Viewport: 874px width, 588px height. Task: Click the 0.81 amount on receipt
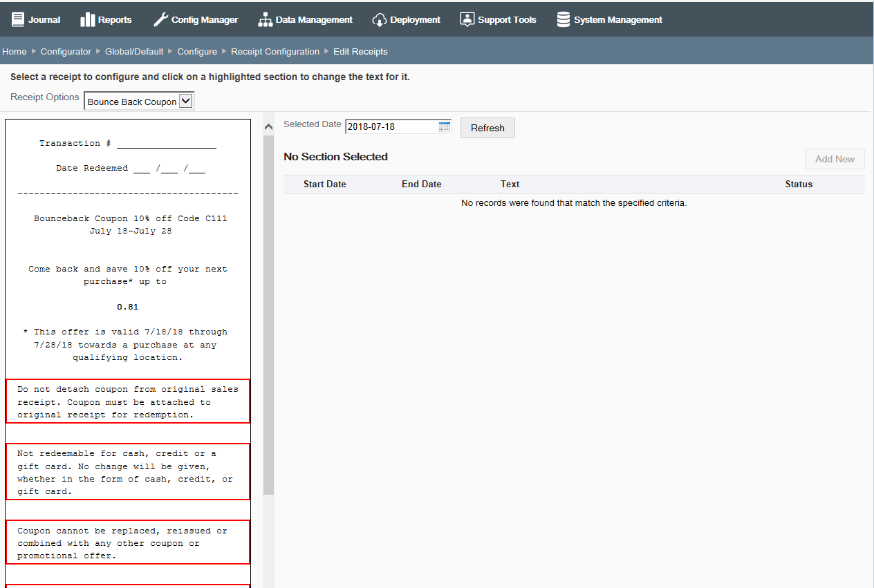(x=128, y=307)
